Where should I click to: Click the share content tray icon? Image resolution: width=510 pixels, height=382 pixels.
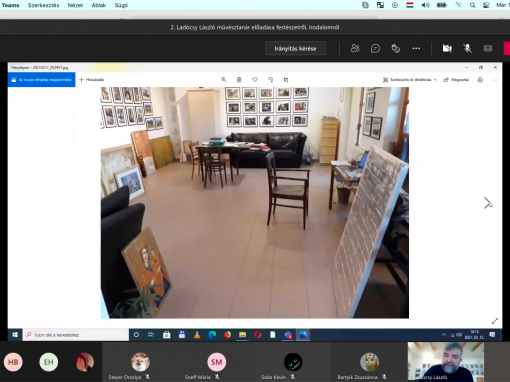tap(488, 48)
